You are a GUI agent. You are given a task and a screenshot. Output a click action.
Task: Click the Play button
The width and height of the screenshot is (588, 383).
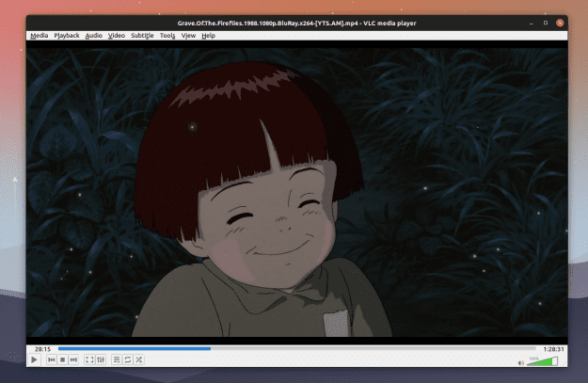pos(34,359)
